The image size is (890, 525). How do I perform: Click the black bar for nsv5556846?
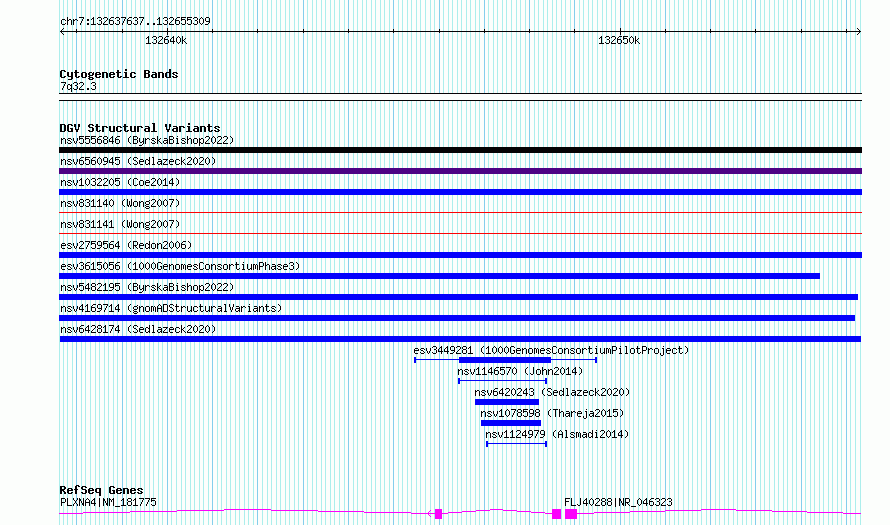click(x=460, y=150)
